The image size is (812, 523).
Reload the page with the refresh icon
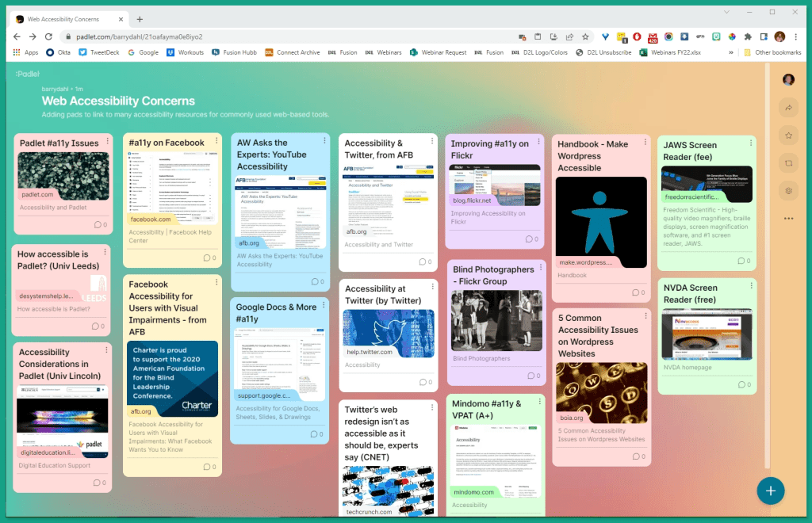[49, 36]
